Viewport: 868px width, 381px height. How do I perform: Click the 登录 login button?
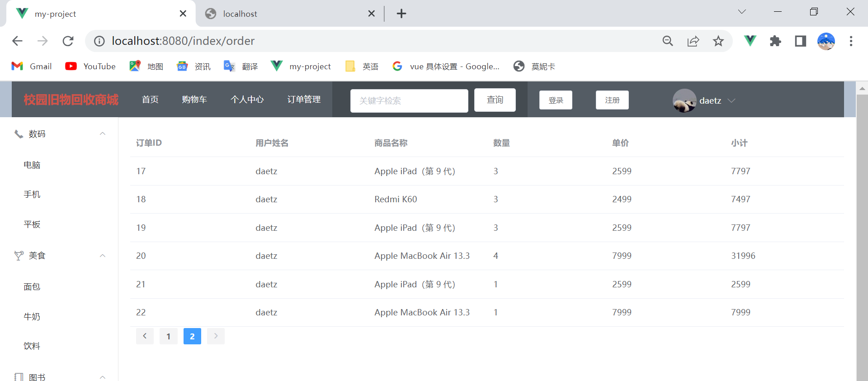[x=556, y=100]
